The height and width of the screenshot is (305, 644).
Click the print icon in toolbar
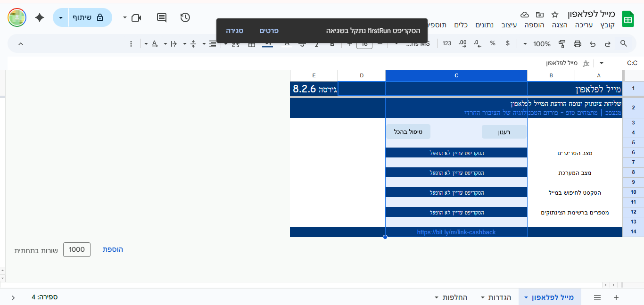pyautogui.click(x=578, y=44)
